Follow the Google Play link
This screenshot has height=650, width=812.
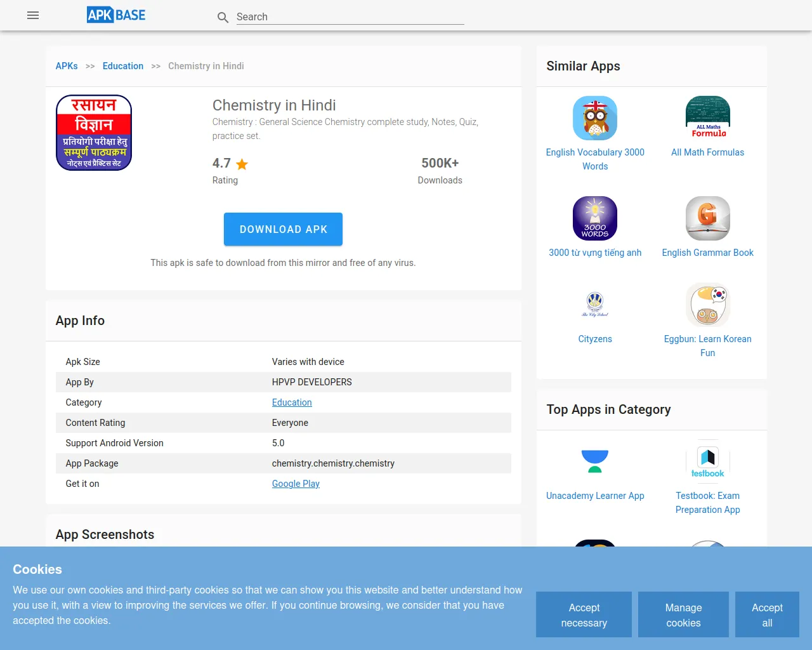point(296,484)
